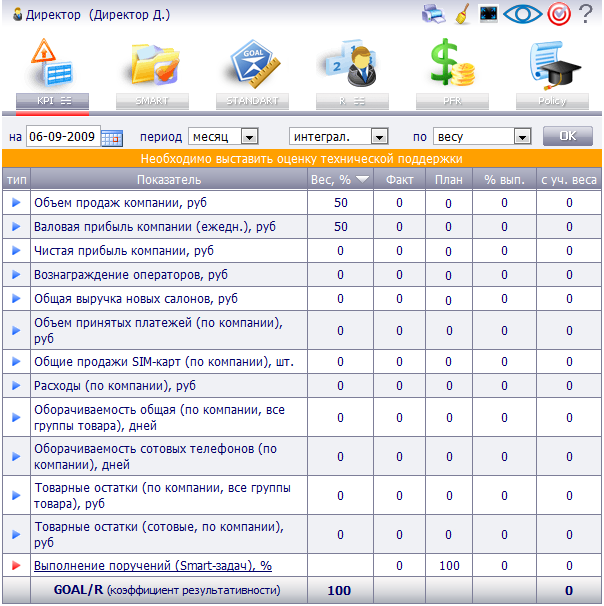
Task: Click the broom cleanup icon
Action: [x=462, y=14]
